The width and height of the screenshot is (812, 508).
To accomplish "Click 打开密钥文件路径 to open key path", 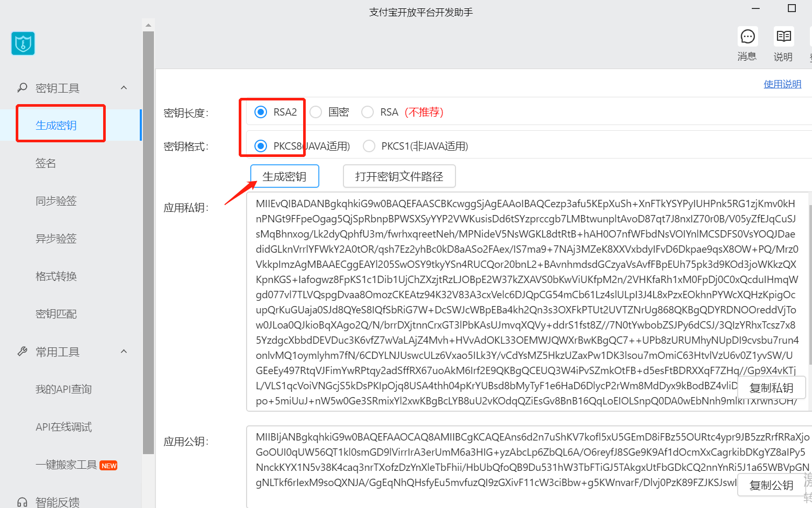I will pyautogui.click(x=399, y=176).
